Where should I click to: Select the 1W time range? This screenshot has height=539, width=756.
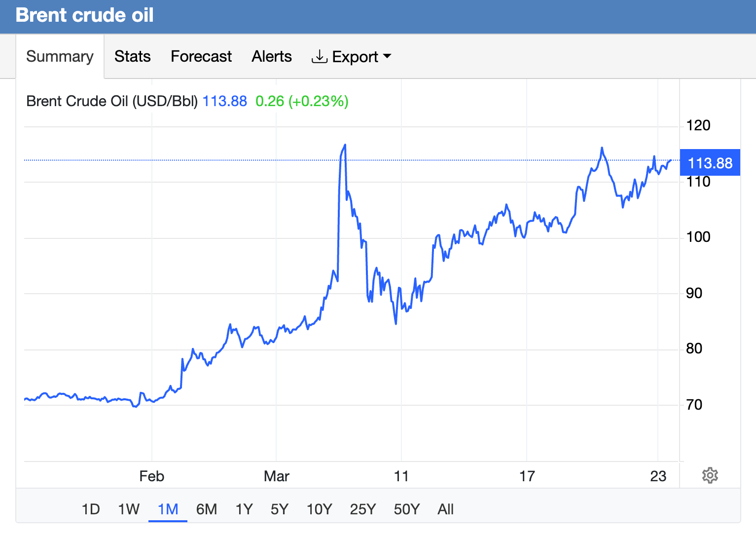tap(129, 509)
